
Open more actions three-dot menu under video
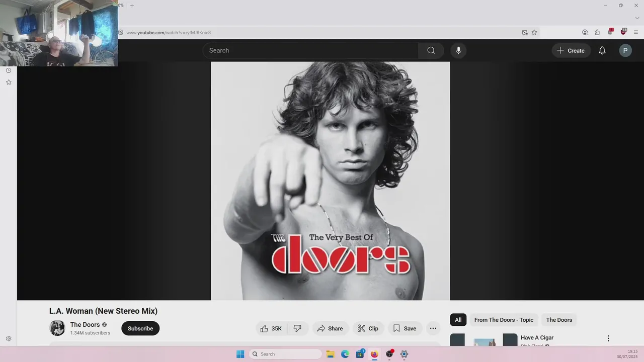coord(433,328)
